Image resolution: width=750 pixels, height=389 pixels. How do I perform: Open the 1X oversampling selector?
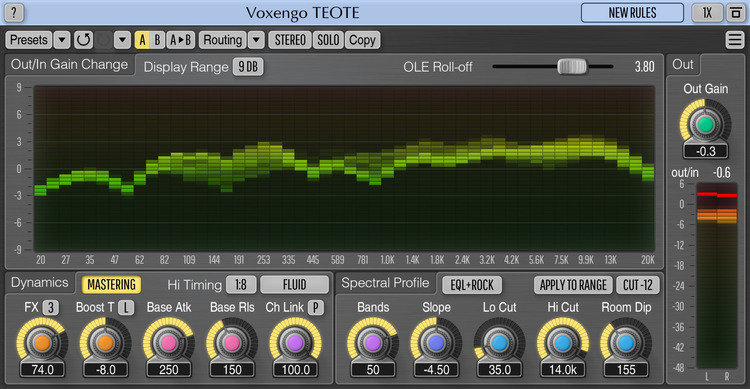(707, 12)
